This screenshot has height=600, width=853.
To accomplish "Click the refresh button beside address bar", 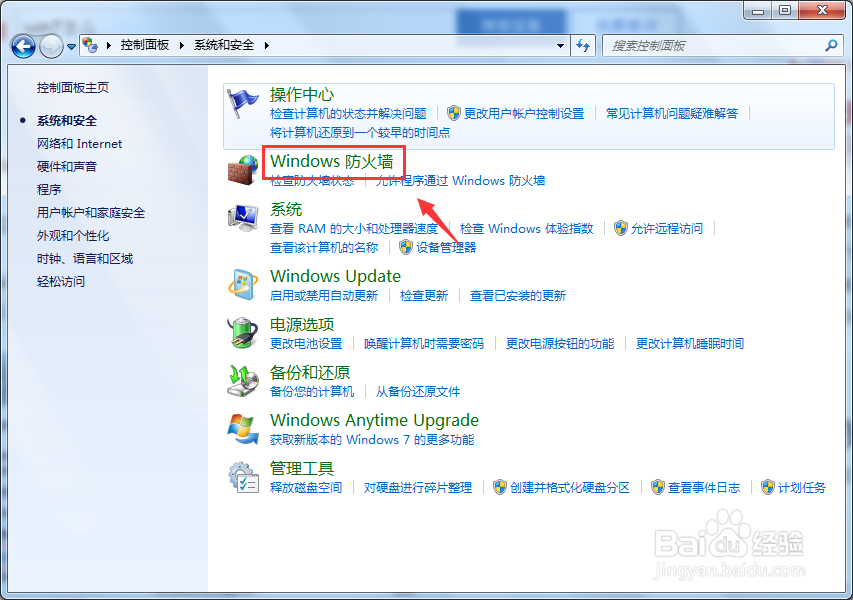I will point(583,46).
